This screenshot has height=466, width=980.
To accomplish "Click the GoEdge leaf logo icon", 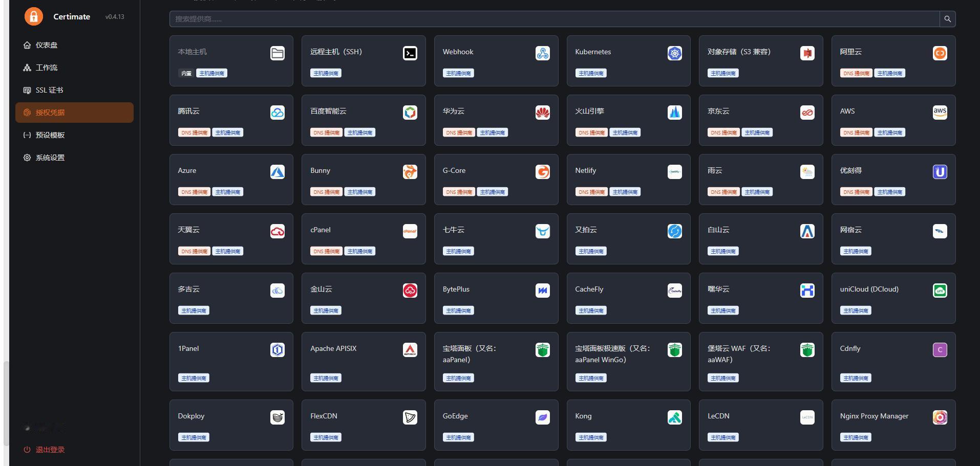I will (x=542, y=417).
